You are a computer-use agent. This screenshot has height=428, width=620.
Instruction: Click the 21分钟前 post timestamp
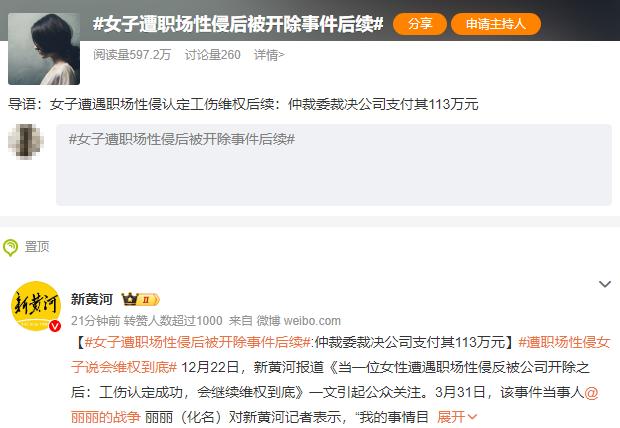[95, 321]
